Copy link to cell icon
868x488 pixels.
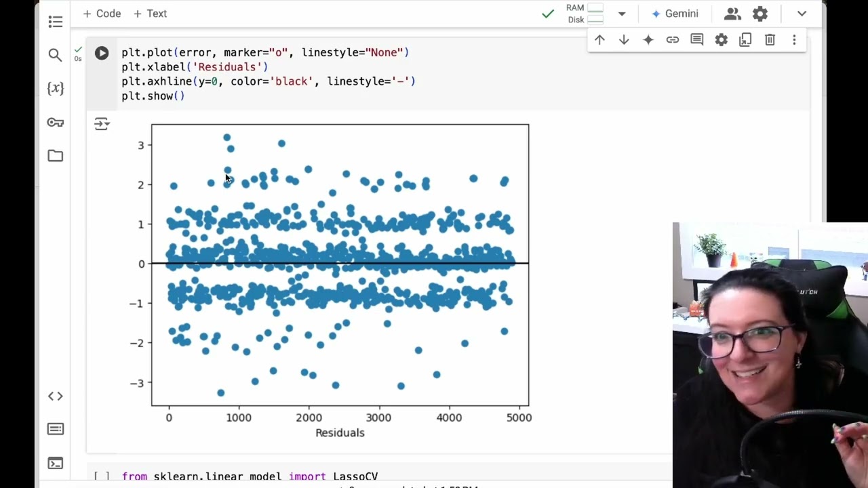(x=673, y=40)
